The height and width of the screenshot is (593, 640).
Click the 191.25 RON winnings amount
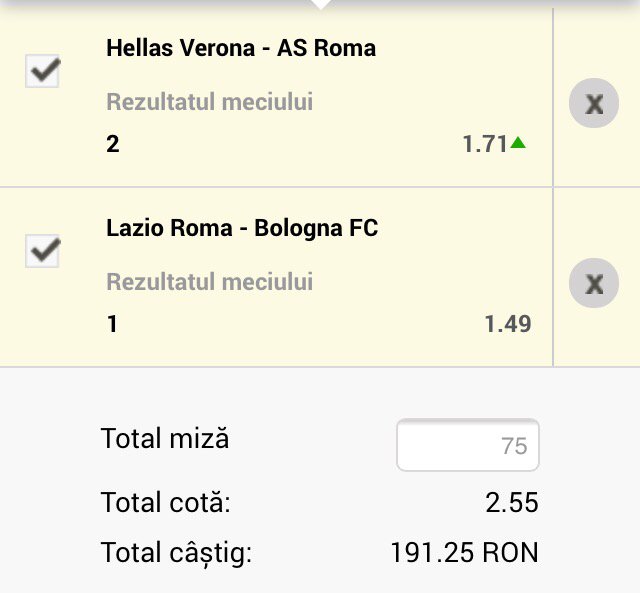coord(464,552)
